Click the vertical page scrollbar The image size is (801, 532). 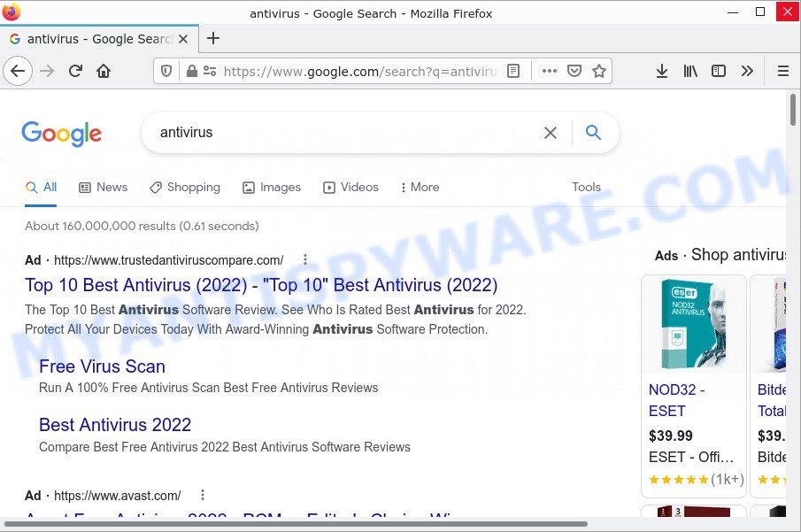coord(793,110)
